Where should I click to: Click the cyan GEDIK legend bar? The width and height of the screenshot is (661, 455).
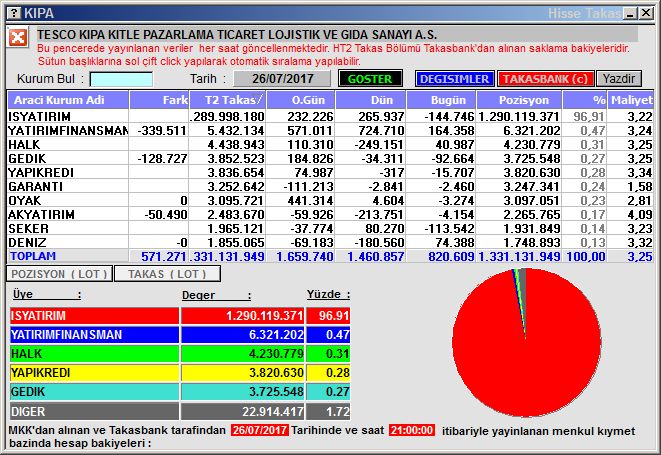coord(94,392)
